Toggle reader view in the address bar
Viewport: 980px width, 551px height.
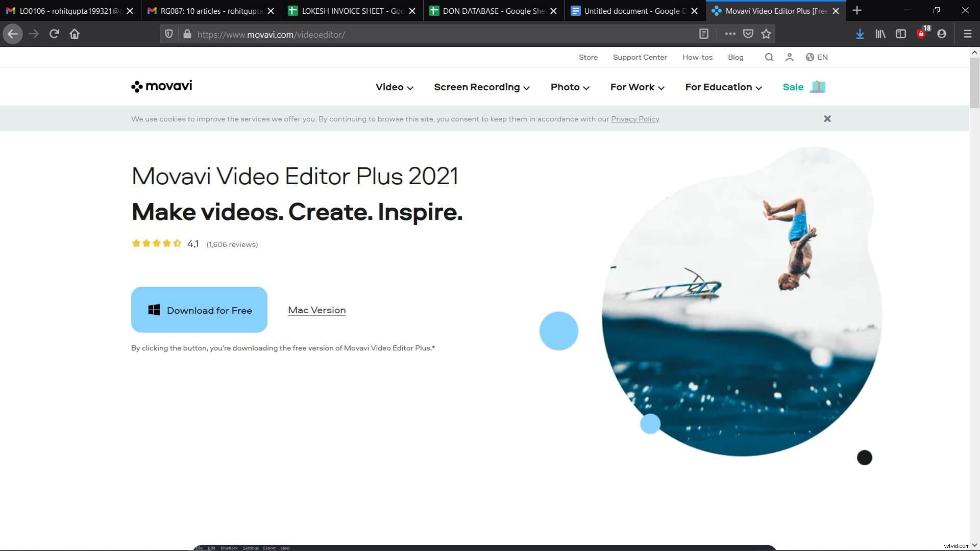pyautogui.click(x=704, y=34)
